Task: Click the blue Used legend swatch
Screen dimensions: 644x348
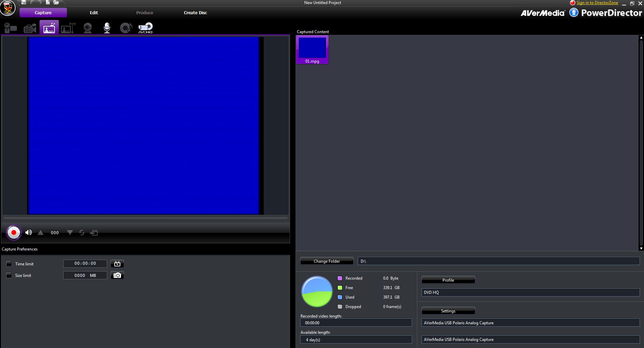Action: click(340, 297)
